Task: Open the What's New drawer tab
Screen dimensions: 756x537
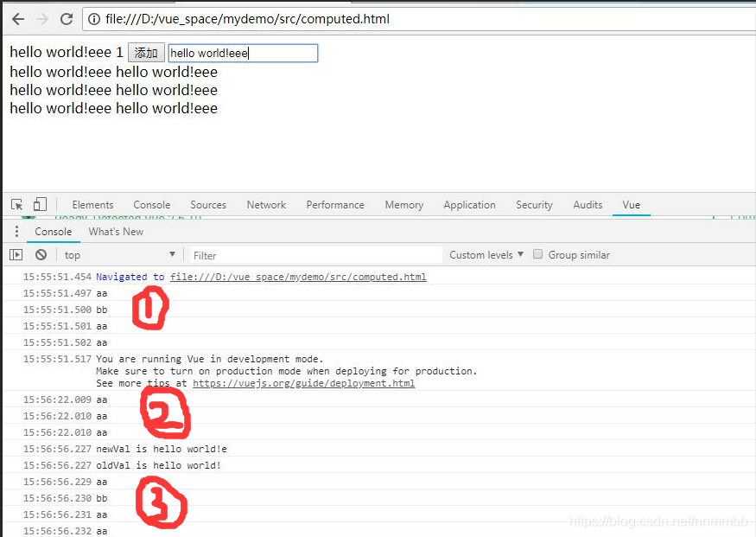Action: (x=116, y=232)
